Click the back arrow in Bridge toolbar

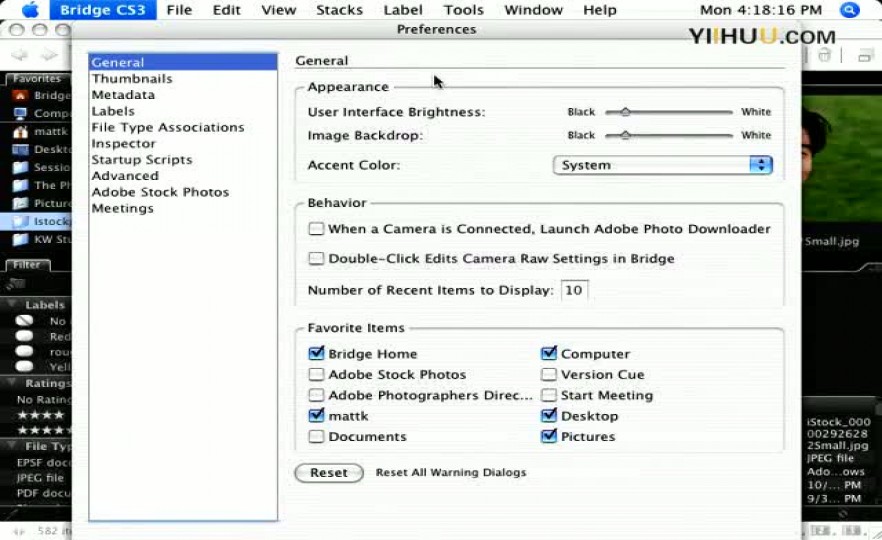20,54
